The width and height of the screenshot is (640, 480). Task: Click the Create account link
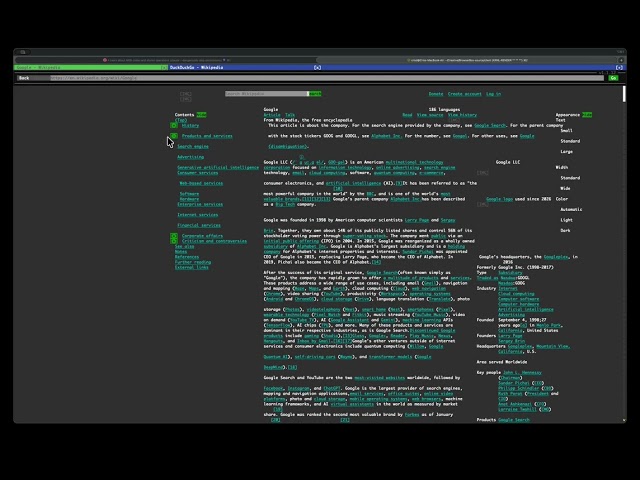[464, 94]
